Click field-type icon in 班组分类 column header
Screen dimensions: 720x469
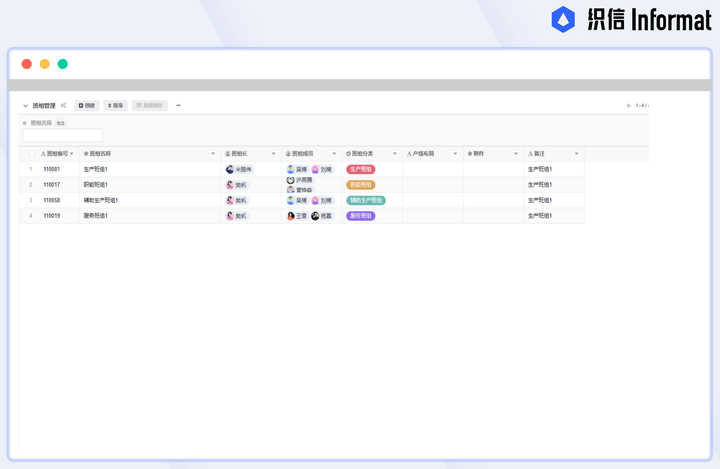[x=349, y=154]
